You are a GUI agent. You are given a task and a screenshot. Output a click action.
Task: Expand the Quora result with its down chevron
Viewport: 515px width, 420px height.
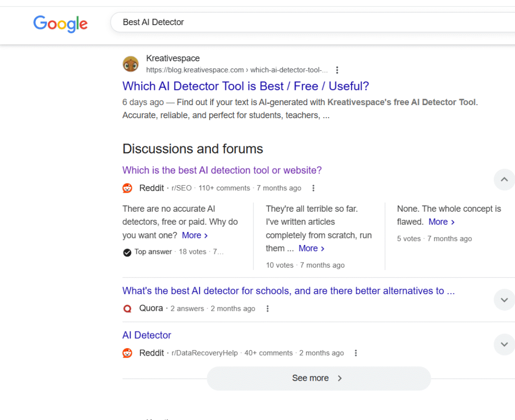click(x=504, y=299)
